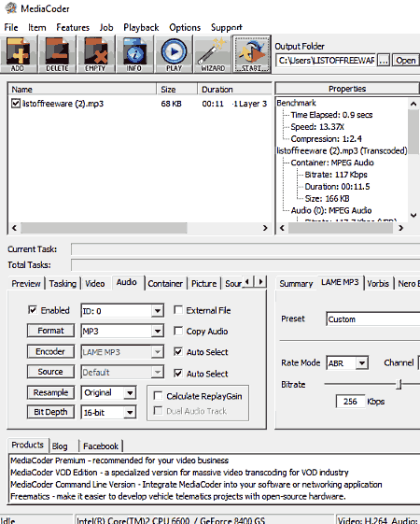Viewport: 420px width, 524px height.
Task: Switch to the Video tab
Action: click(95, 284)
